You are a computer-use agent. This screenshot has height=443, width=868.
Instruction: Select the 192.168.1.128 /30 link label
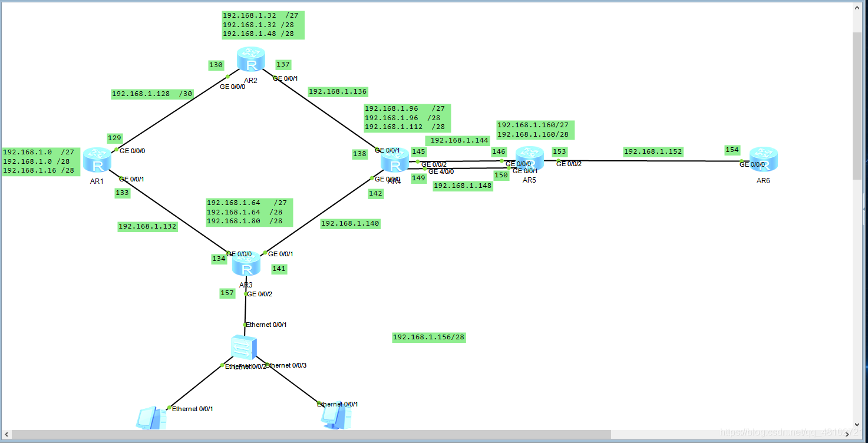[x=152, y=94]
